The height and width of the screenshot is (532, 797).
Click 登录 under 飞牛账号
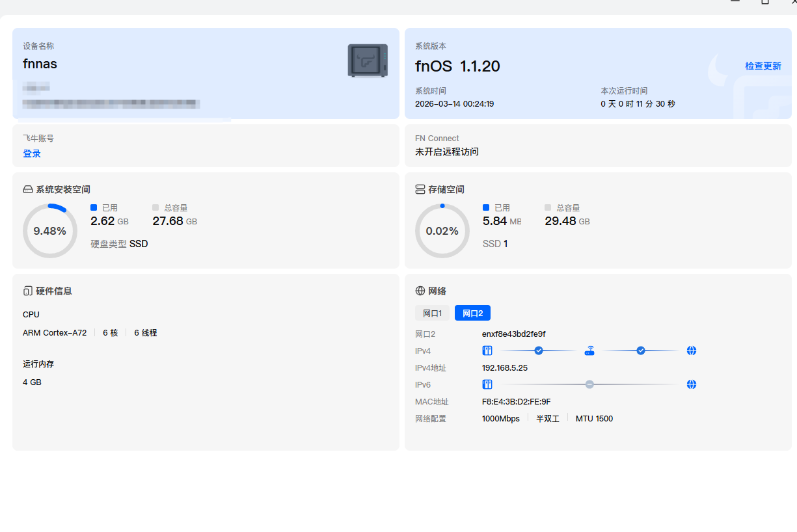click(32, 153)
